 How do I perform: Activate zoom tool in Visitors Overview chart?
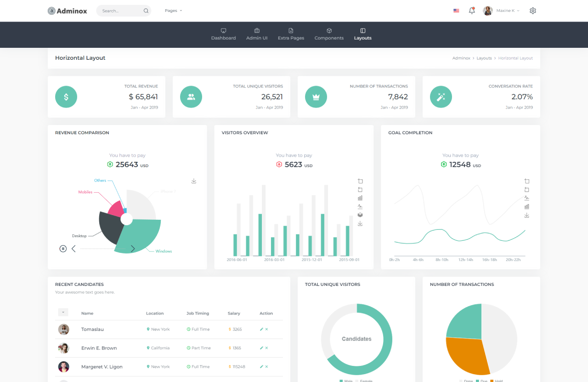click(360, 181)
